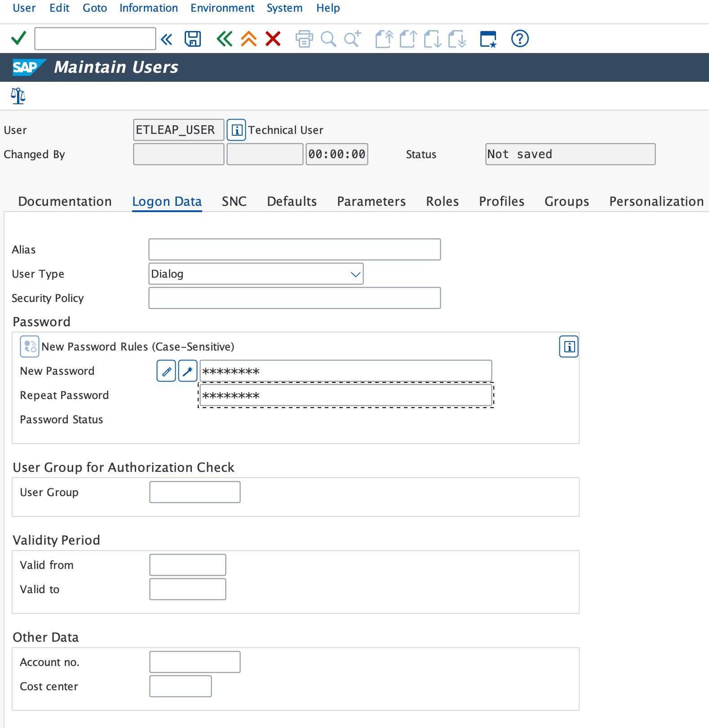
Task: Click the Find magnifier icon
Action: pyautogui.click(x=328, y=39)
